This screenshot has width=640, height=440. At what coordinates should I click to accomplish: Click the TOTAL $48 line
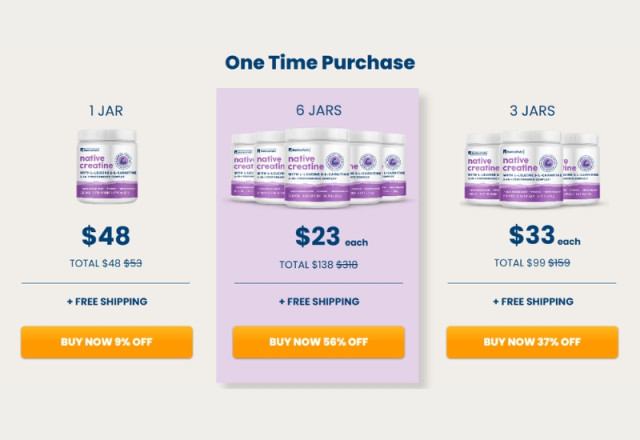(x=106, y=263)
